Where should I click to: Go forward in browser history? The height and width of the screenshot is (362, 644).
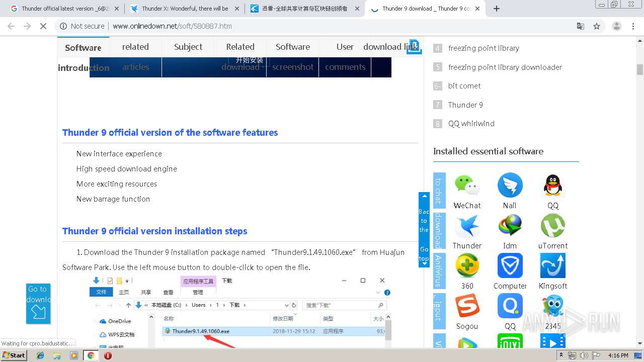tap(27, 26)
